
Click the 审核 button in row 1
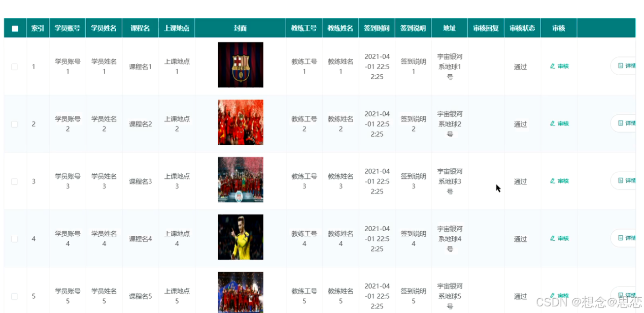[x=559, y=66]
